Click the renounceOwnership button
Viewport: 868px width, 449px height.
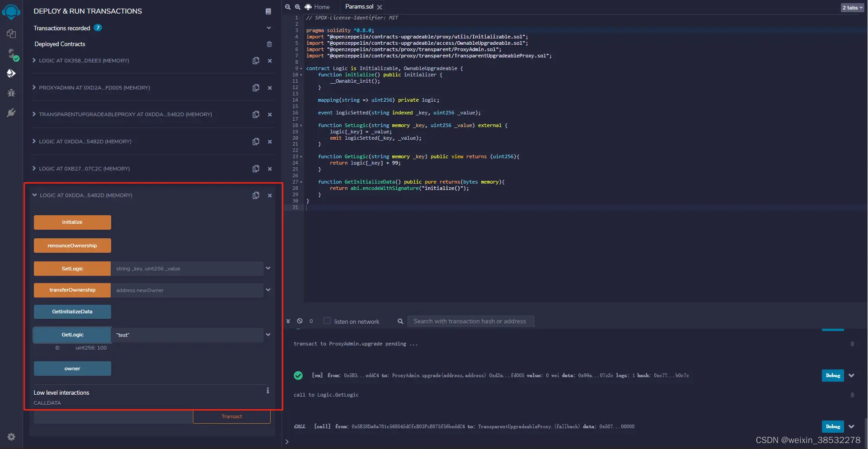[72, 246]
